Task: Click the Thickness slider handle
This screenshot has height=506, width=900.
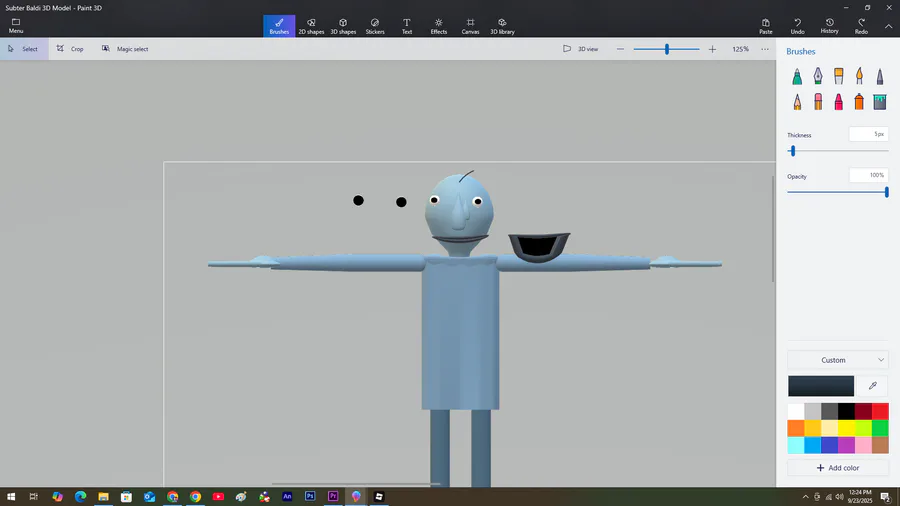Action: [x=793, y=151]
